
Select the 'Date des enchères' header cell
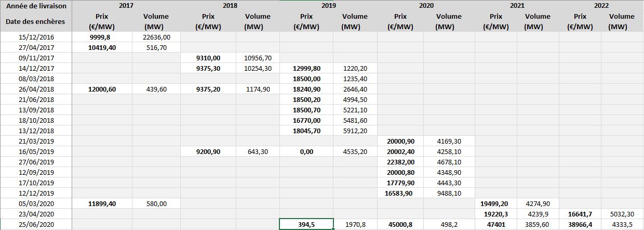tap(36, 22)
